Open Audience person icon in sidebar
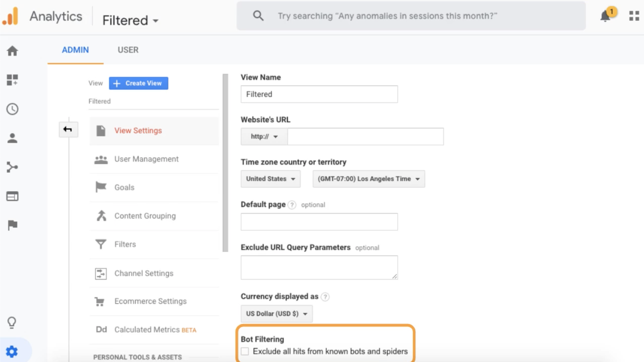The height and width of the screenshot is (362, 644). pos(12,138)
